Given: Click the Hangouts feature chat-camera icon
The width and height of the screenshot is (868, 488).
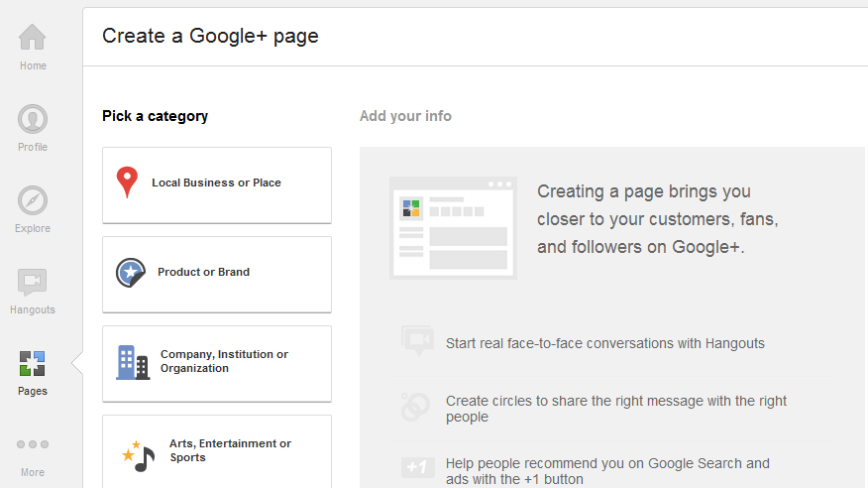Looking at the screenshot, I should point(417,340).
